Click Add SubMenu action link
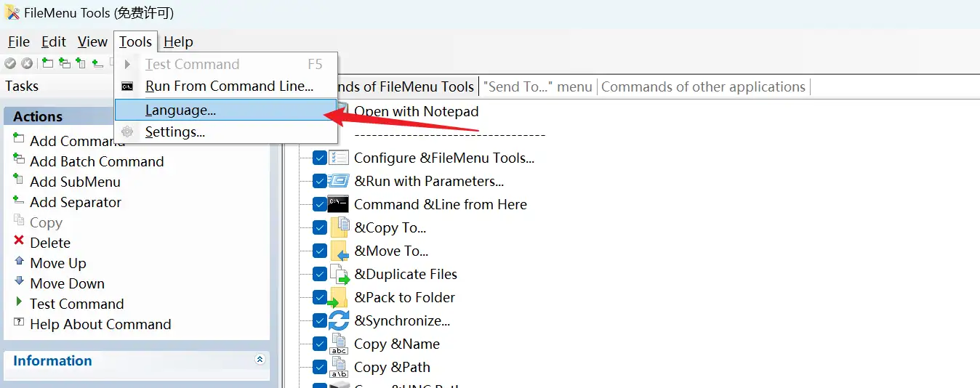This screenshot has height=388, width=980. (75, 182)
